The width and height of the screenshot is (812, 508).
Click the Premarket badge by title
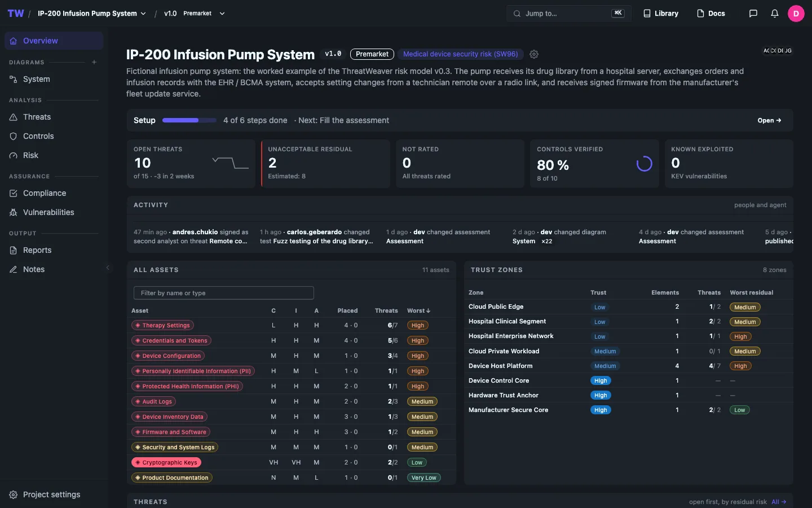click(372, 54)
